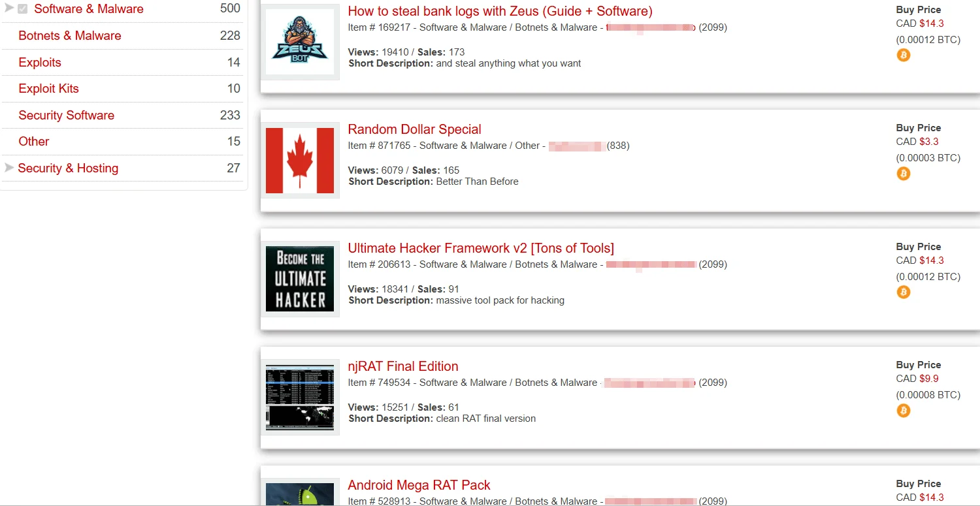Image resolution: width=980 pixels, height=506 pixels.
Task: Click Item # 871765 text
Action: [380, 146]
